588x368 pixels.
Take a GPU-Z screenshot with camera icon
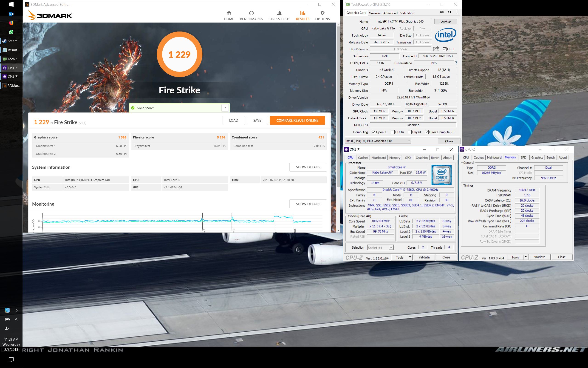pyautogui.click(x=441, y=12)
